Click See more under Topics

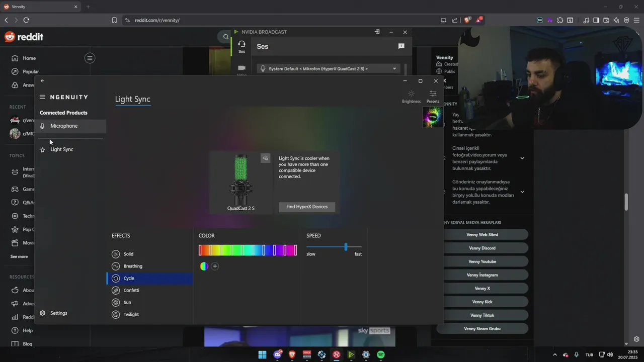(19, 257)
